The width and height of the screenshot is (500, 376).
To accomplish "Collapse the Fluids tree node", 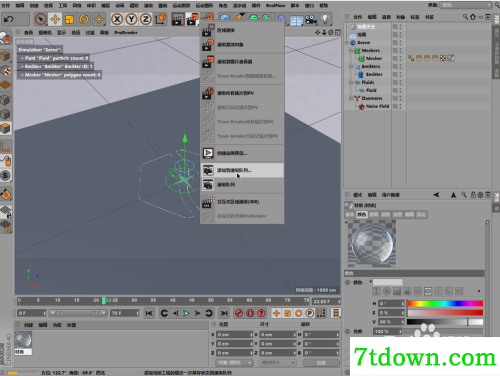I will pyautogui.click(x=351, y=82).
